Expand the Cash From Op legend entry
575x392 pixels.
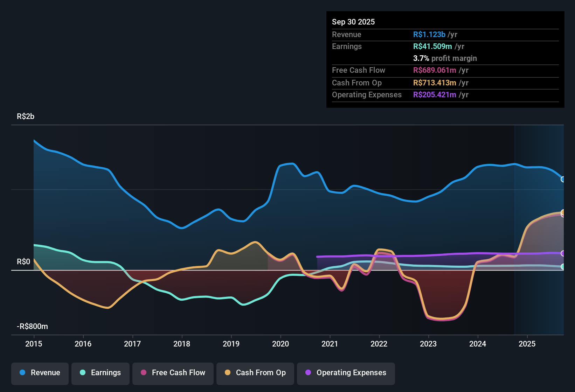coord(255,373)
